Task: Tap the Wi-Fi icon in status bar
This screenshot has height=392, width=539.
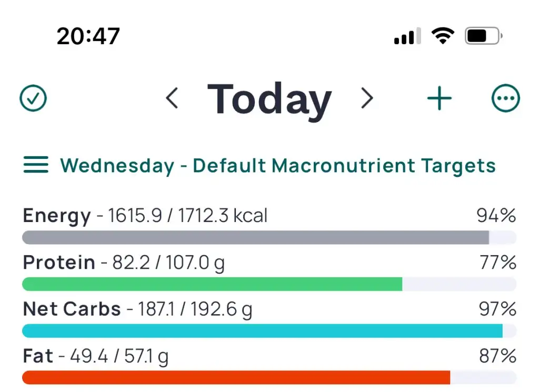Action: (443, 36)
